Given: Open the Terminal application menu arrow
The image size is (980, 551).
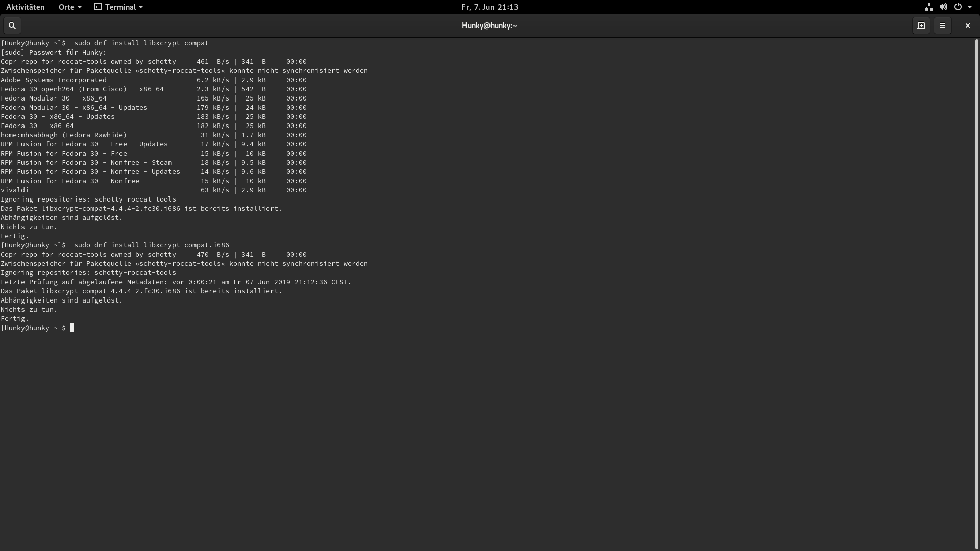Looking at the screenshot, I should [141, 7].
